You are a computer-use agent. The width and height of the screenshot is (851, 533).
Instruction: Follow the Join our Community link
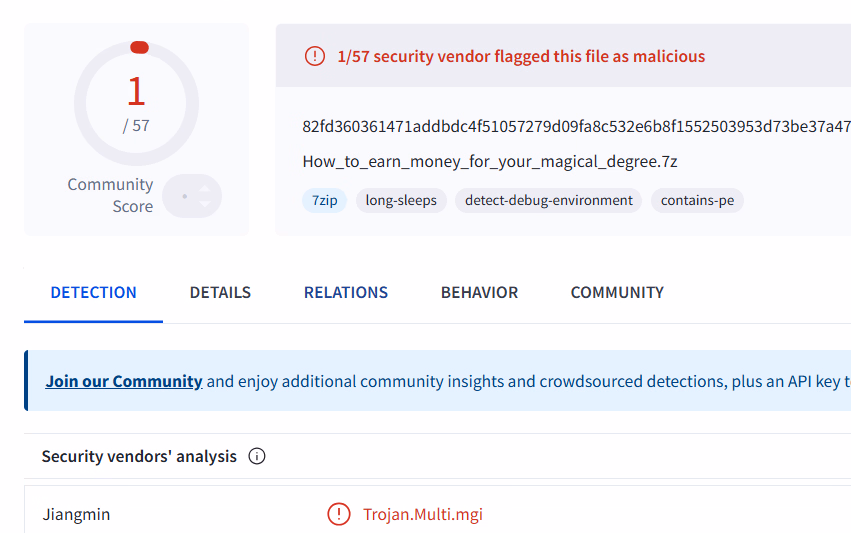[124, 381]
